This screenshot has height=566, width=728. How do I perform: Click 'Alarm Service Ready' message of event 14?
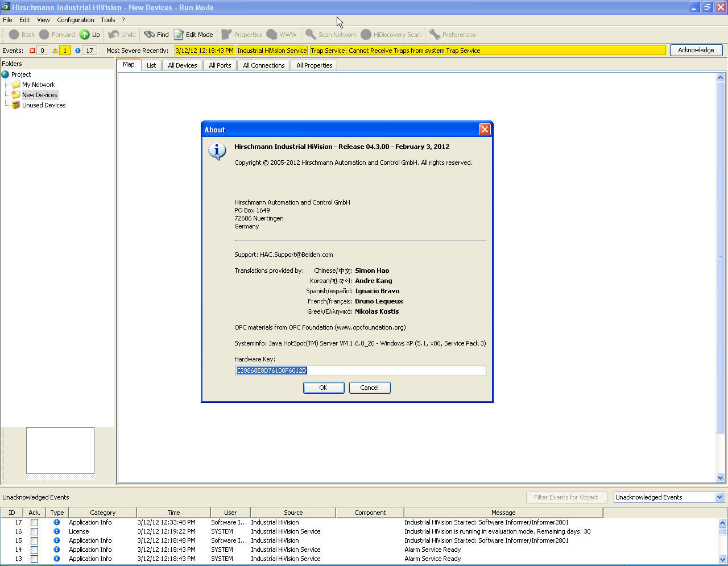(x=433, y=550)
